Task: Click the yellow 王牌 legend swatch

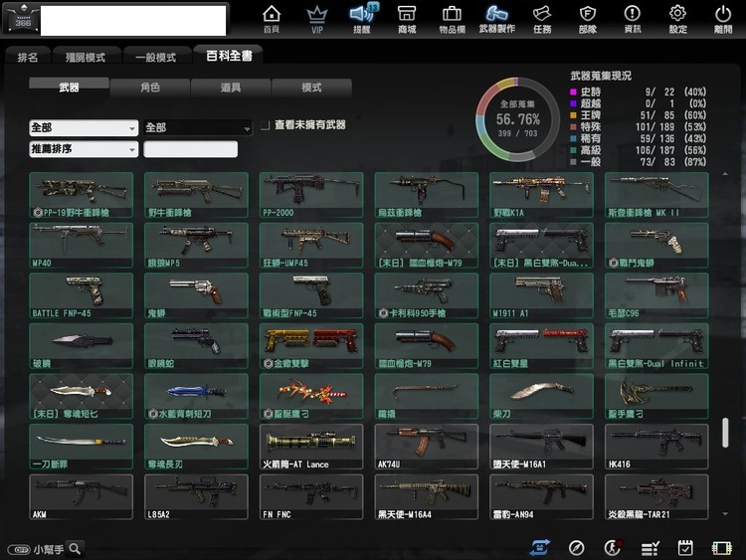Action: pos(573,115)
